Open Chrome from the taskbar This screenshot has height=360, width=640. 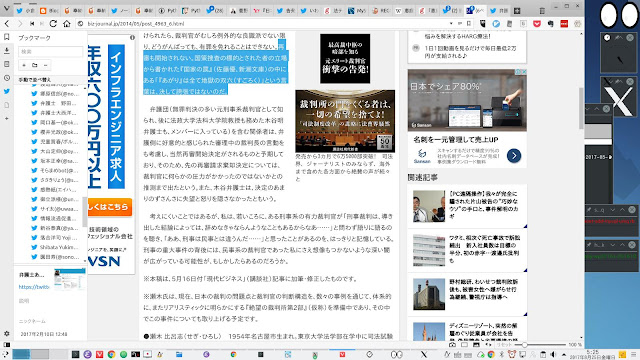pos(111,354)
